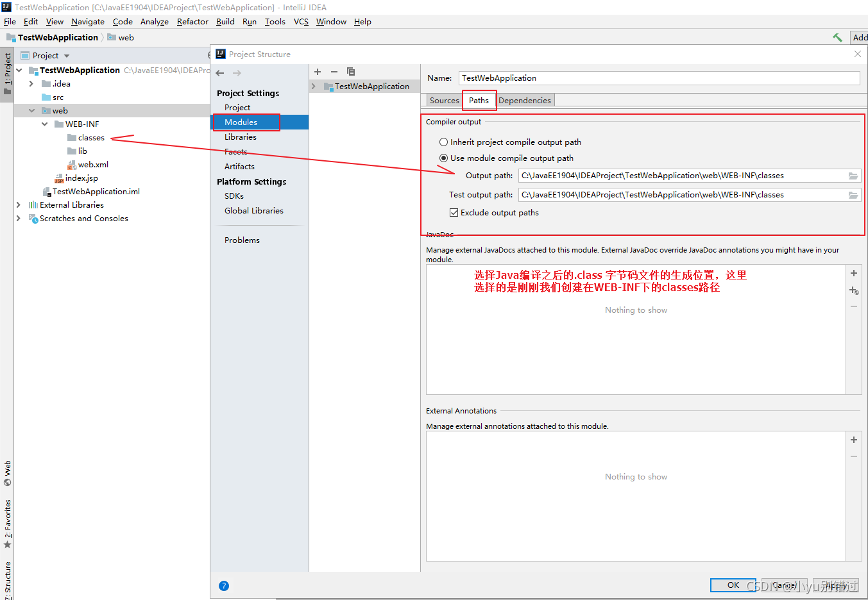
Task: Click the green hammer Build icon
Action: click(837, 37)
